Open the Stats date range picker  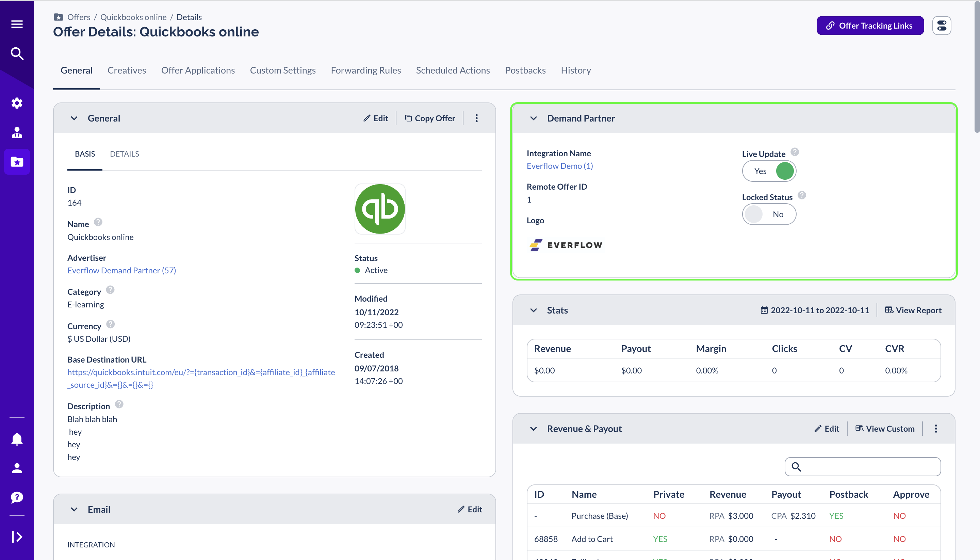pyautogui.click(x=815, y=310)
